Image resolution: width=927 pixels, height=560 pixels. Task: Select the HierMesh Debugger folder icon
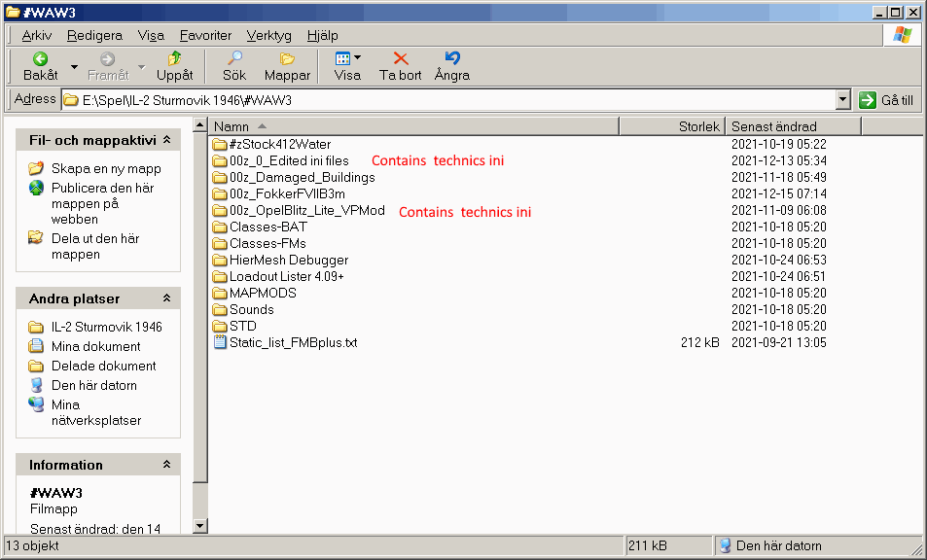point(220,260)
